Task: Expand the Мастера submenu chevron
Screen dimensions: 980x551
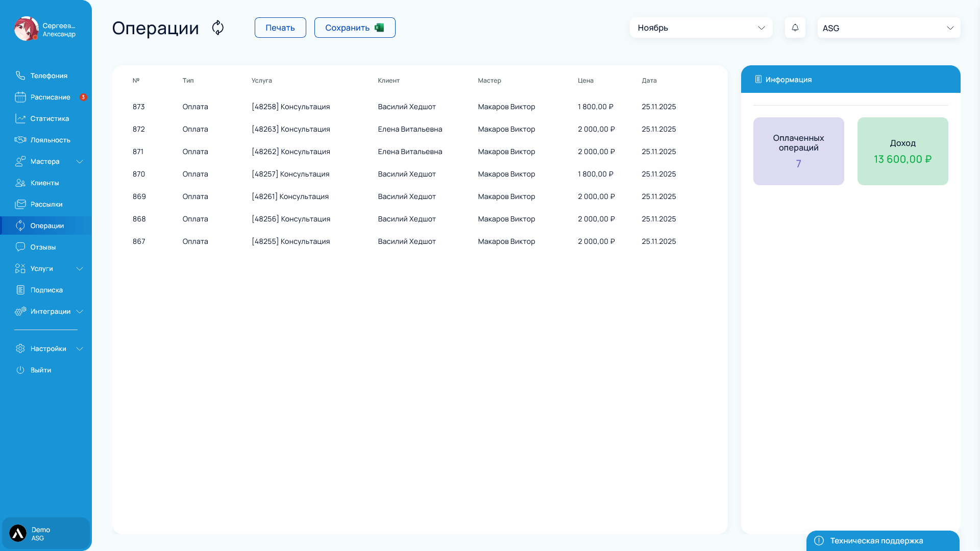Action: (80, 162)
